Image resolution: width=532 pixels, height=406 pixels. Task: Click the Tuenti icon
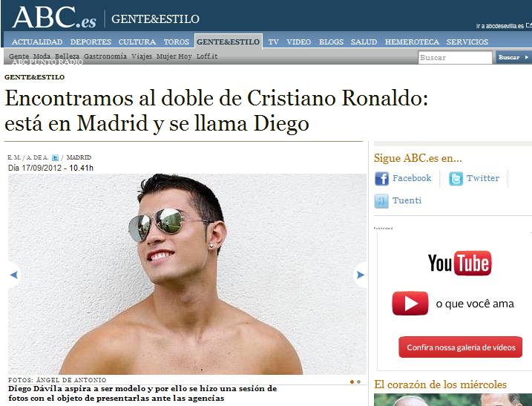coord(381,201)
